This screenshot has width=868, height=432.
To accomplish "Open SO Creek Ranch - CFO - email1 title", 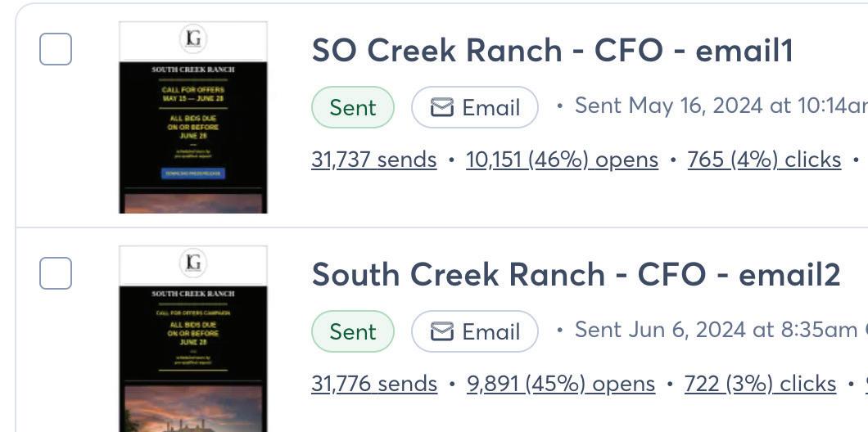I will pos(552,51).
